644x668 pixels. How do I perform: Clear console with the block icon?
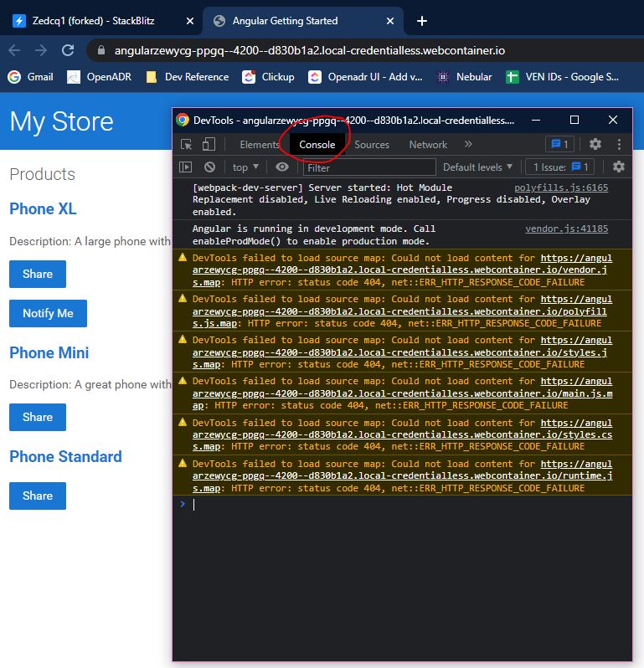pos(209,167)
